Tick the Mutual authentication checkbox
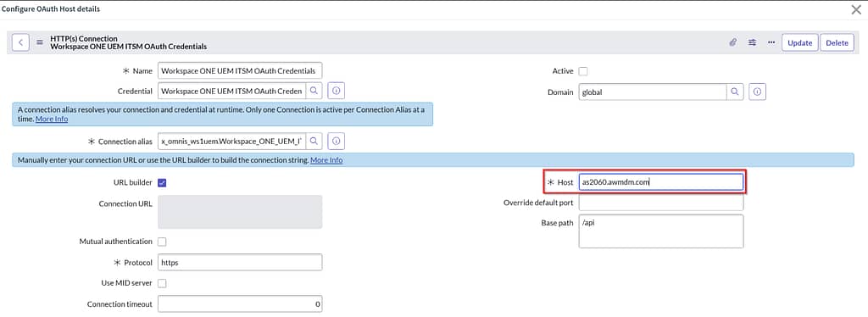The width and height of the screenshot is (868, 317). pos(162,242)
